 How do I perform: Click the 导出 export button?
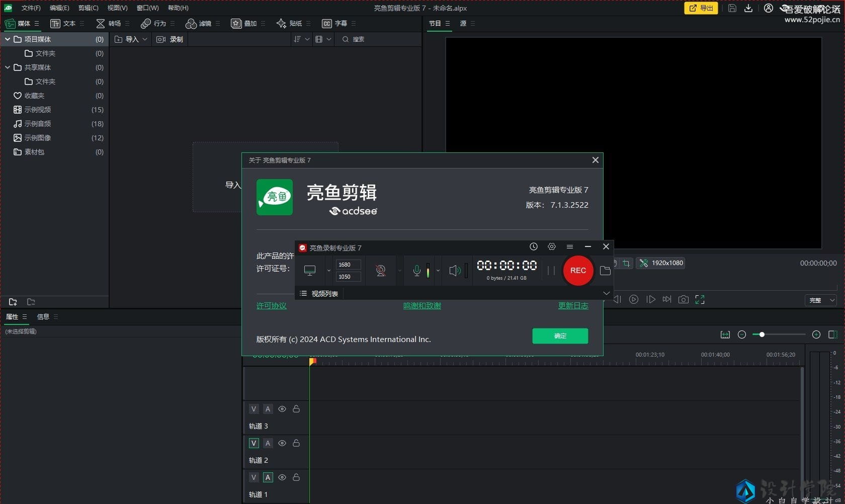point(701,8)
